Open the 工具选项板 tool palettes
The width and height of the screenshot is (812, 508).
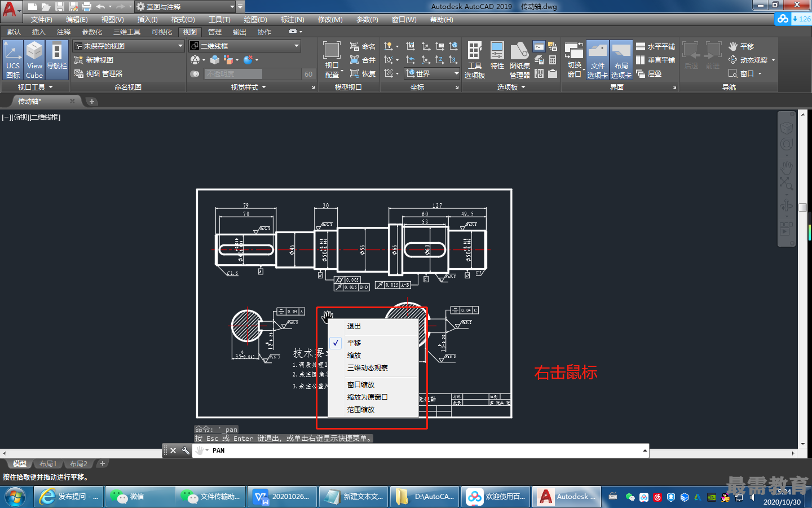pos(475,60)
